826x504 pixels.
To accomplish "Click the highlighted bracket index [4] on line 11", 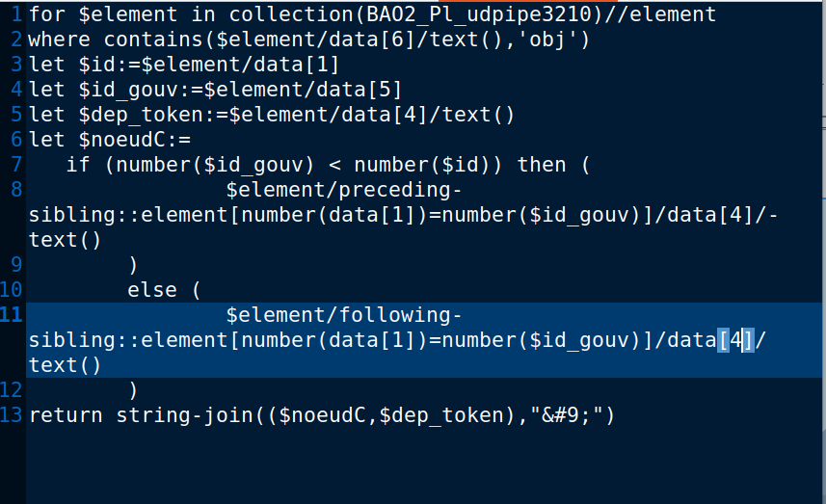I will click(x=736, y=340).
